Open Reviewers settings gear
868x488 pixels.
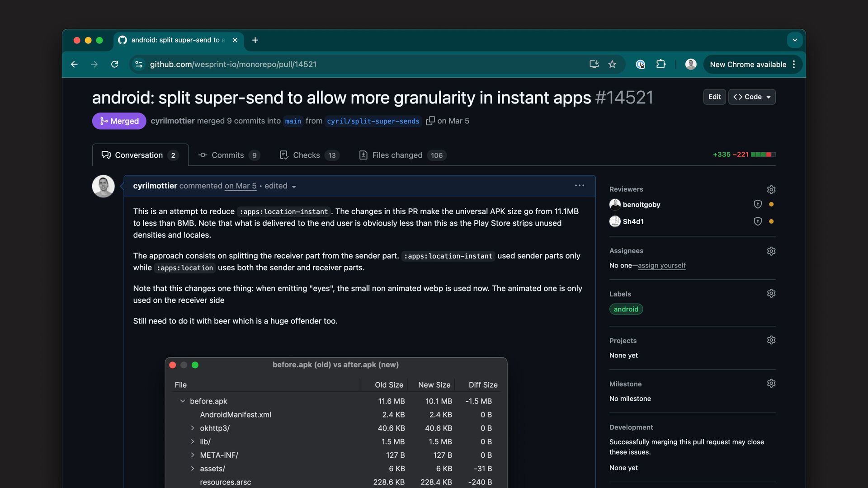tap(771, 189)
